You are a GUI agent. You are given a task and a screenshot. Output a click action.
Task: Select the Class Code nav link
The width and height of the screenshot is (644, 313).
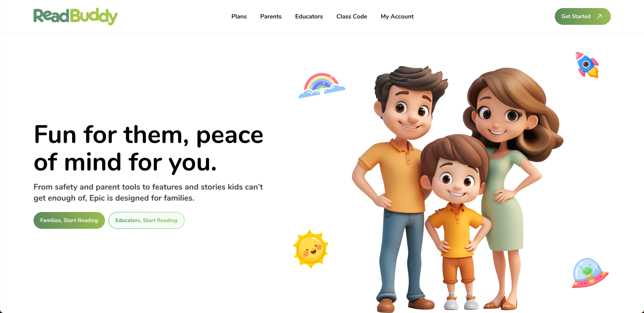(352, 16)
